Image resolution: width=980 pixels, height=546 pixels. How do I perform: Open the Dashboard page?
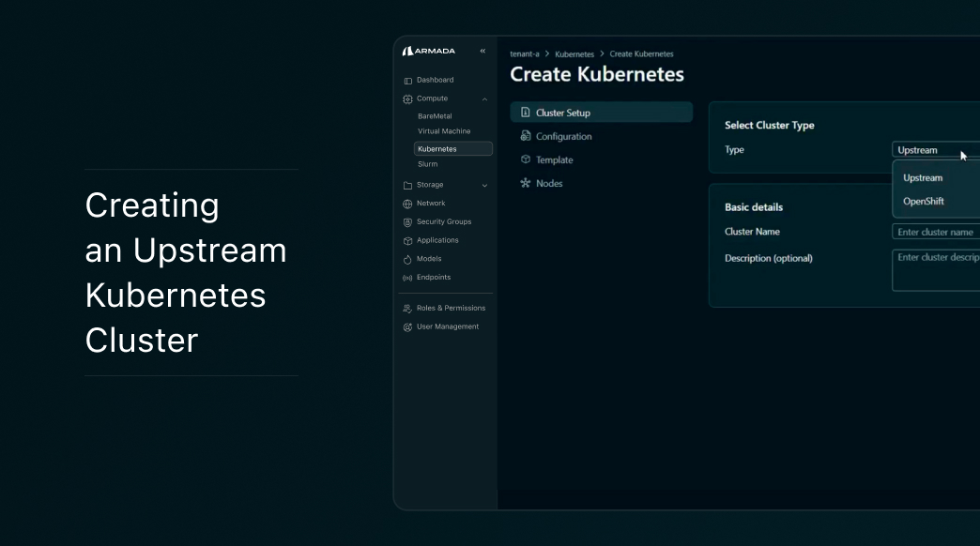click(435, 80)
